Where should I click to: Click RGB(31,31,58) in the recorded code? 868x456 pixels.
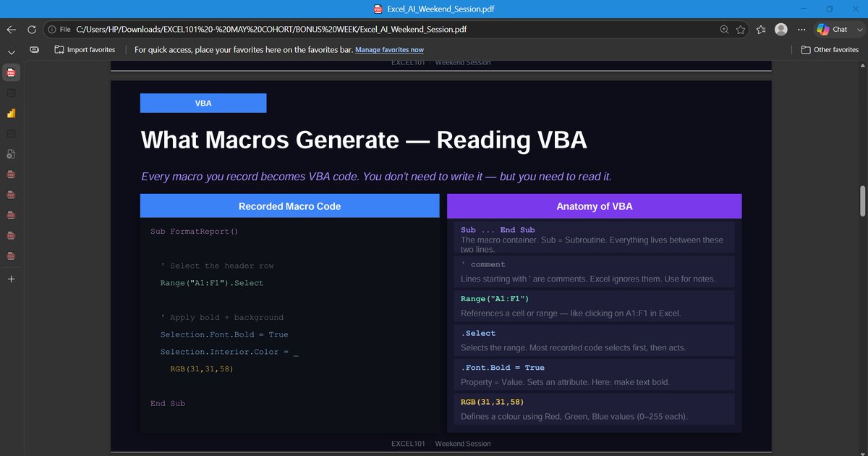click(202, 368)
